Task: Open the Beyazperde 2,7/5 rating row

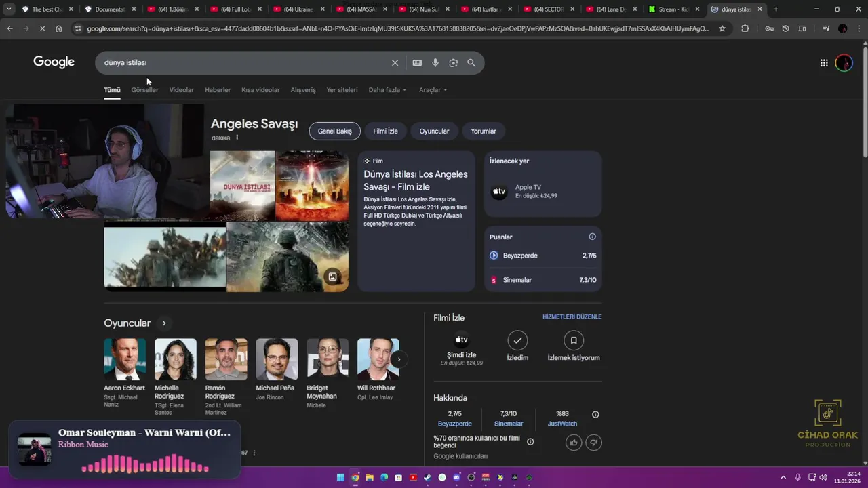Action: 543,256
